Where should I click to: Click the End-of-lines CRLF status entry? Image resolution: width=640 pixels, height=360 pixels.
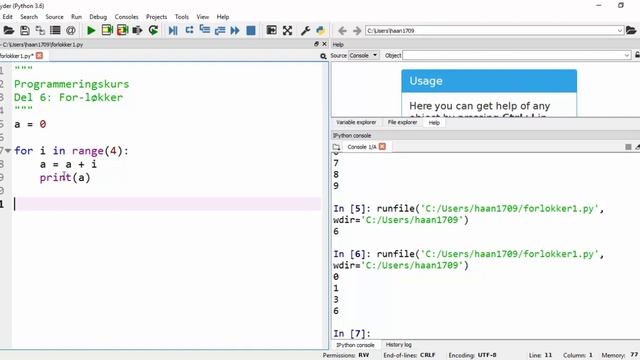pos(409,355)
